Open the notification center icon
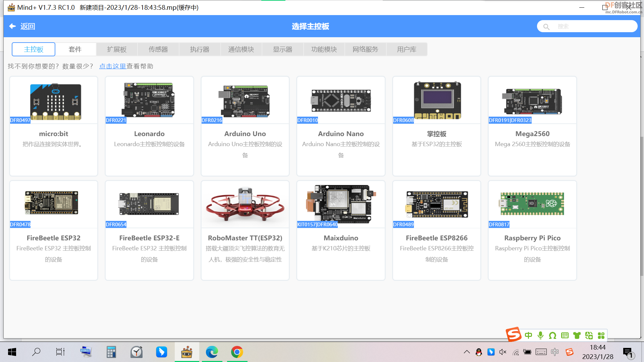644x362 pixels. (x=628, y=353)
